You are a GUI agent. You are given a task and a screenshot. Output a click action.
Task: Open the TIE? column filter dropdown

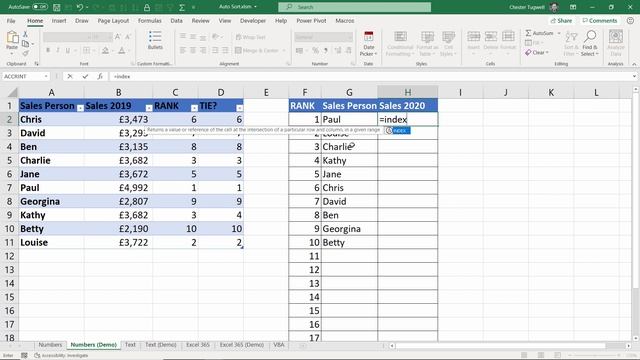pyautogui.click(x=240, y=108)
